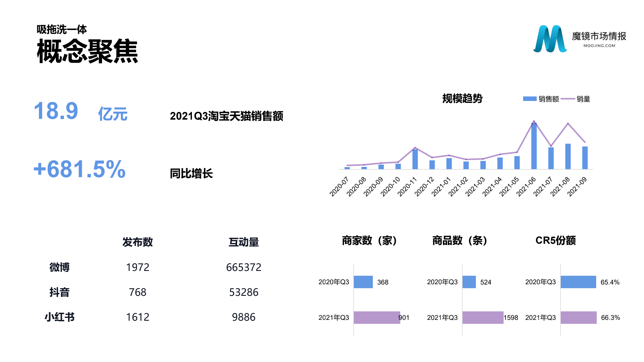Viewport: 644px width, 362px height.
Task: Click the blue 销售额 legend swatch
Action: (x=529, y=99)
